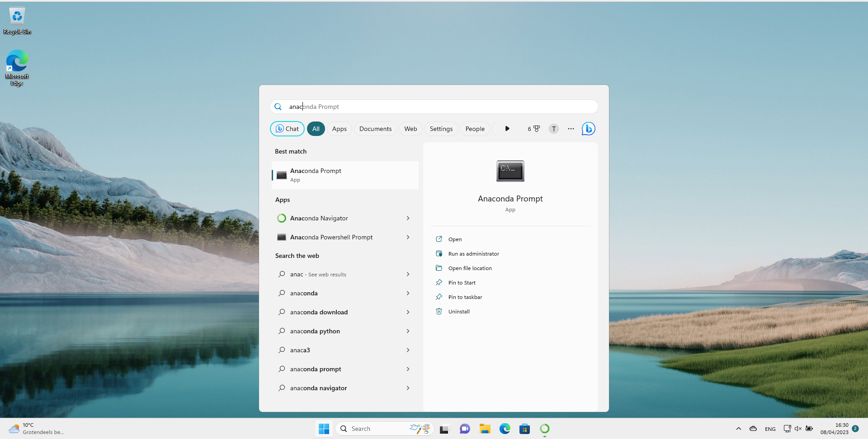Show hidden system tray icons
Viewport: 868px width, 439px height.
[x=739, y=429]
